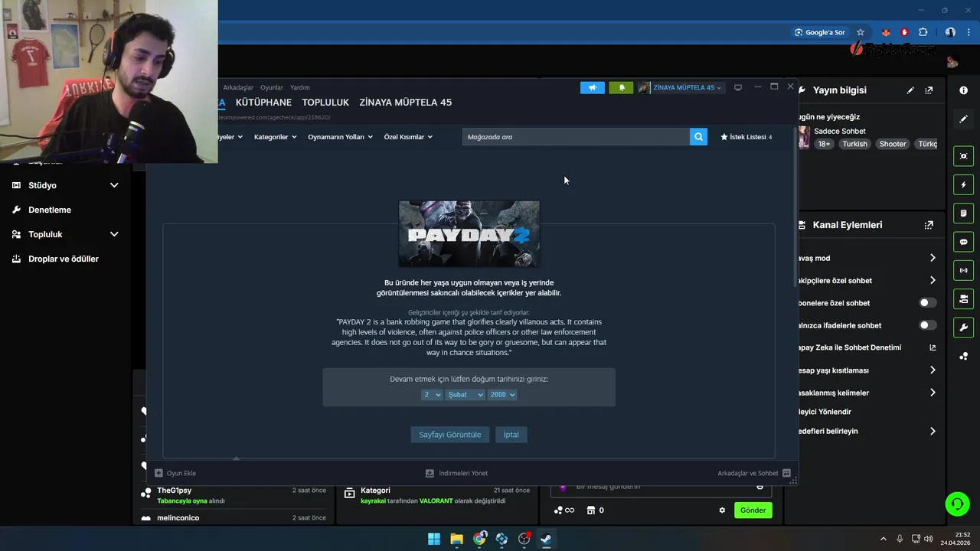Screen dimensions: 980x551
Task: Toggle the abonelere özel sohbet switch
Action: point(927,303)
